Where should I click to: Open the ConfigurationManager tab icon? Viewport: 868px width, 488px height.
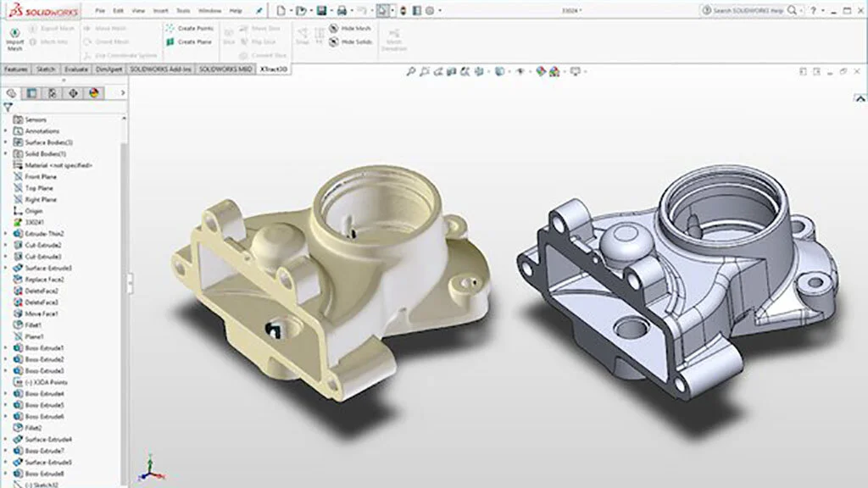(52, 93)
